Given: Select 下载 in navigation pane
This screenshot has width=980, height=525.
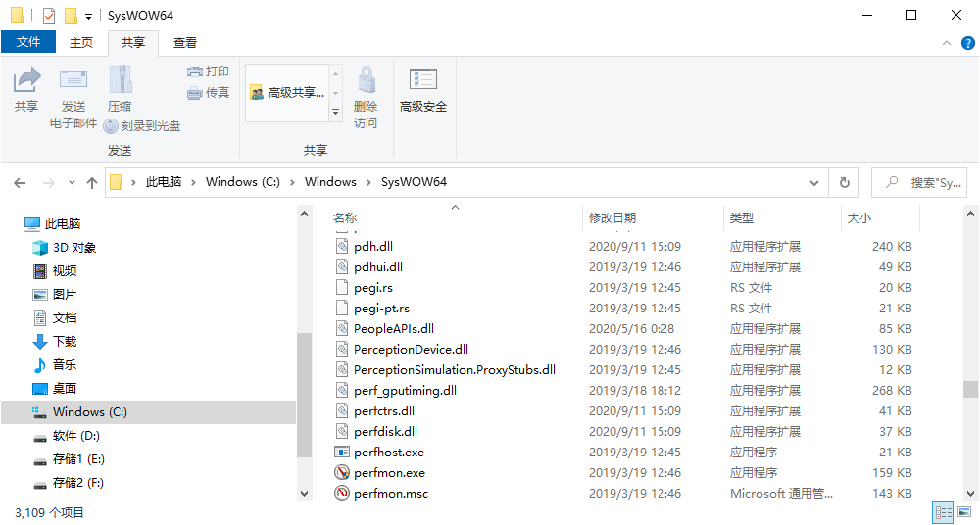Looking at the screenshot, I should 54,341.
